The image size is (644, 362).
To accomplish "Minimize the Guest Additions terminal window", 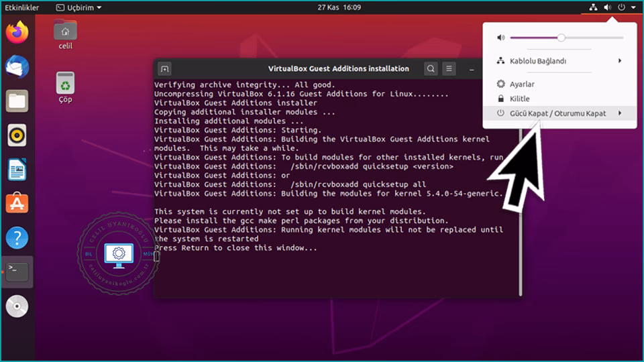I will [472, 70].
